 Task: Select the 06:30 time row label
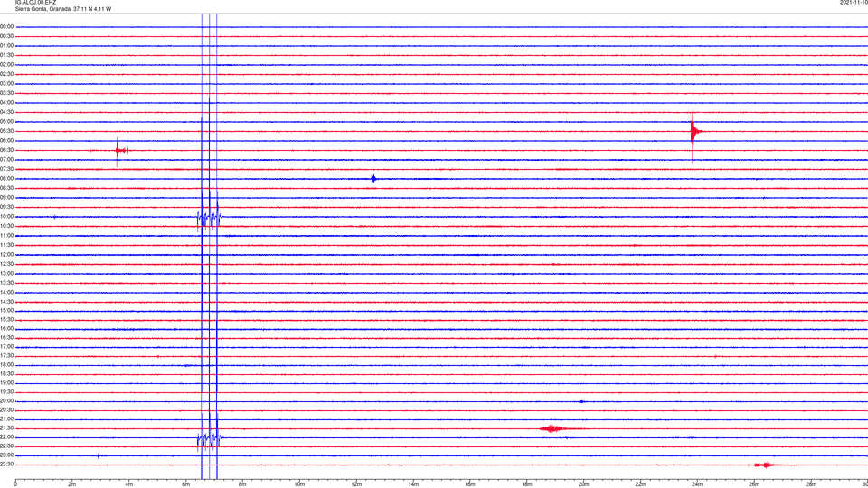6,150
